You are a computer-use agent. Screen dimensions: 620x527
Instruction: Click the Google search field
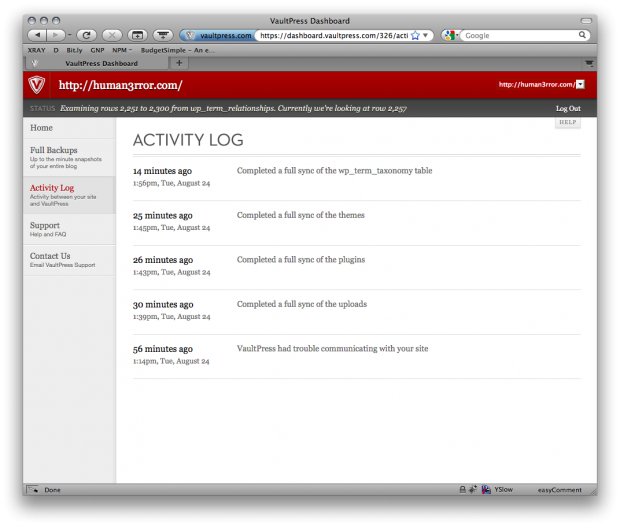tap(521, 36)
